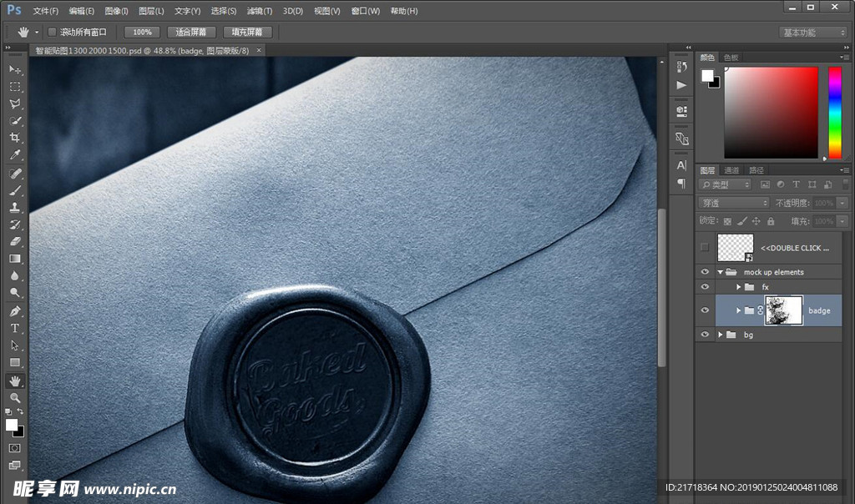Image resolution: width=855 pixels, height=504 pixels.
Task: Select the Eyedropper tool
Action: pyautogui.click(x=15, y=155)
